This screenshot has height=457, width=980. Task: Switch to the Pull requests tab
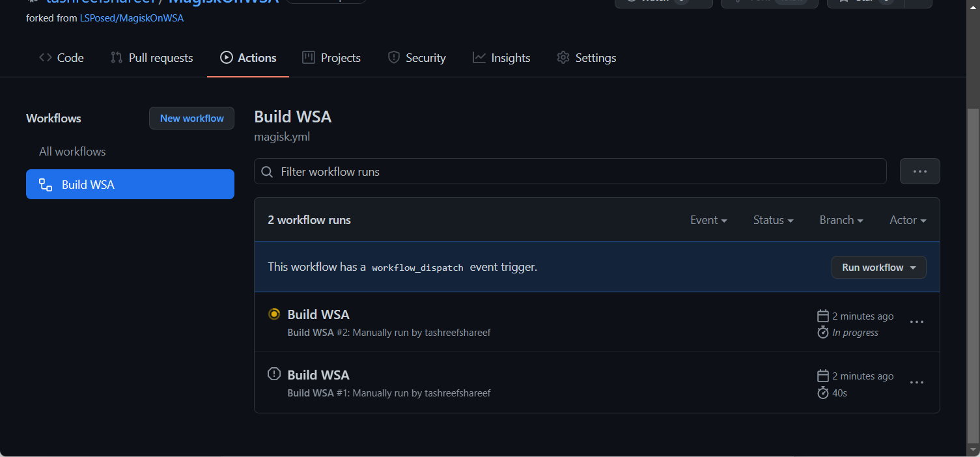[x=152, y=58]
